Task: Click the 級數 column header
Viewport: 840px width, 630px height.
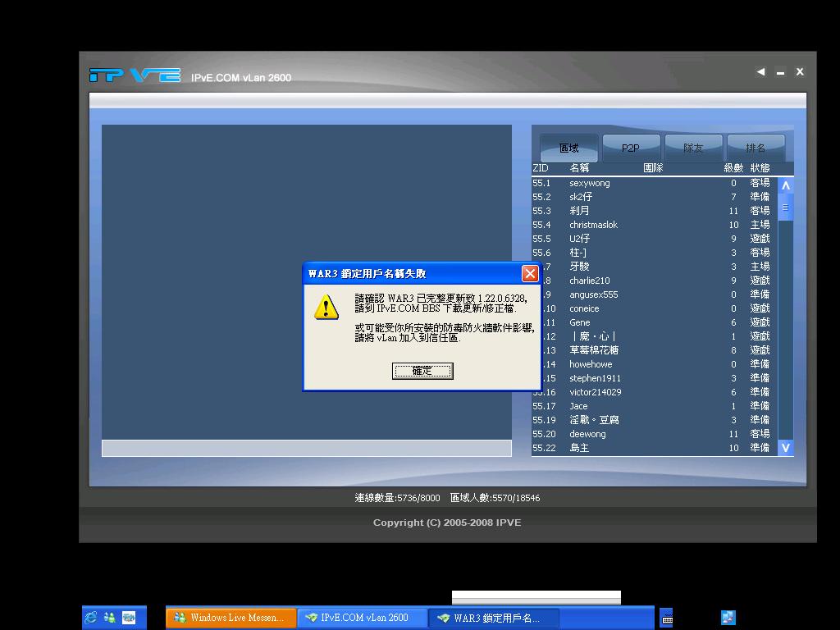Action: [x=733, y=168]
